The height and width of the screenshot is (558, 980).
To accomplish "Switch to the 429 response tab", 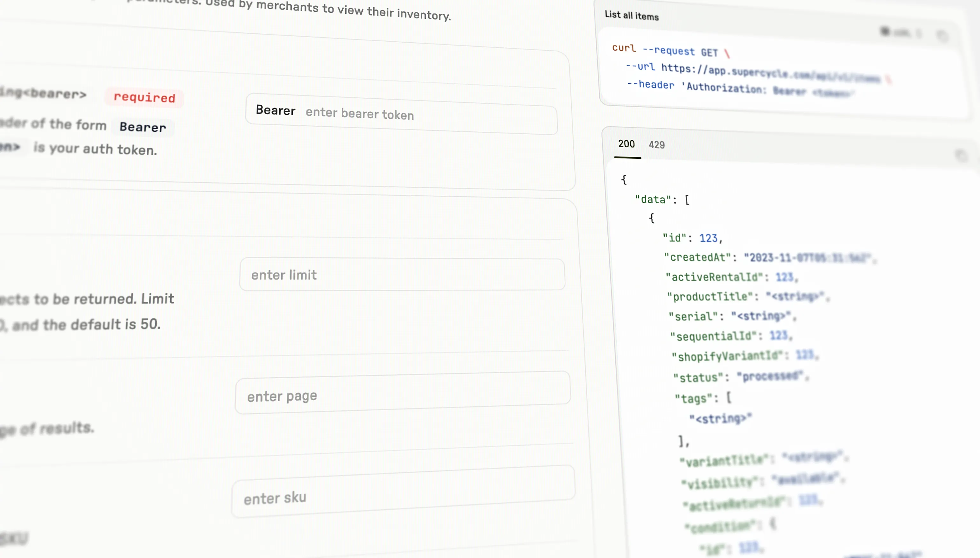I will click(x=656, y=145).
